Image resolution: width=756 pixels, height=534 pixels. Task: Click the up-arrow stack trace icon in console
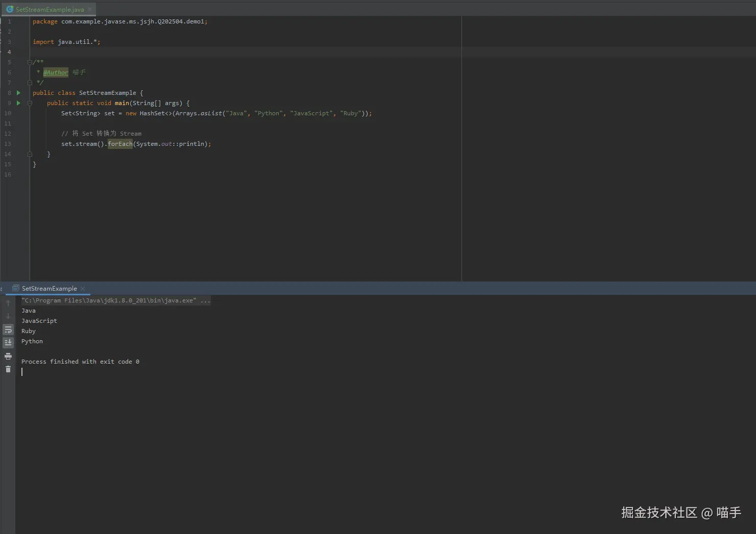[x=8, y=303]
